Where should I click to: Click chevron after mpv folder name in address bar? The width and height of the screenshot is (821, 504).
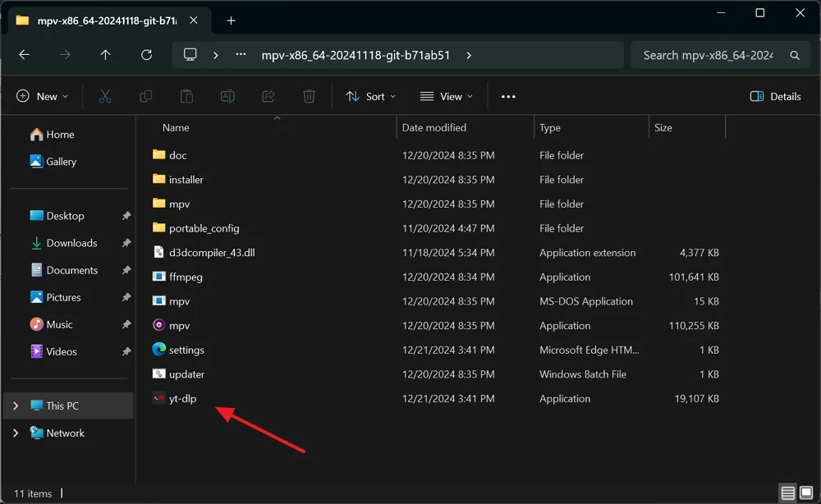click(x=469, y=55)
